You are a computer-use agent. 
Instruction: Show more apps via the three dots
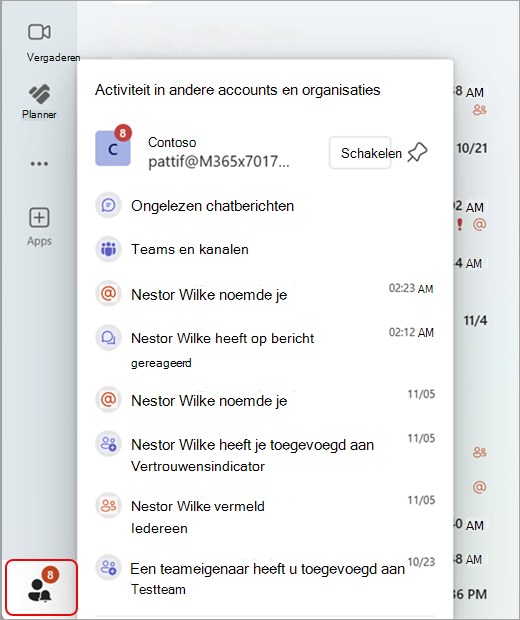tap(39, 164)
